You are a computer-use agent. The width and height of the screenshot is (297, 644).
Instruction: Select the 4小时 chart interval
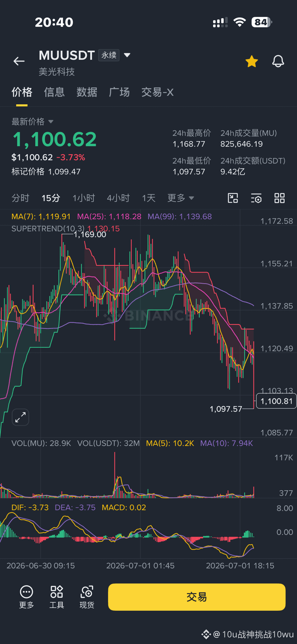point(118,198)
